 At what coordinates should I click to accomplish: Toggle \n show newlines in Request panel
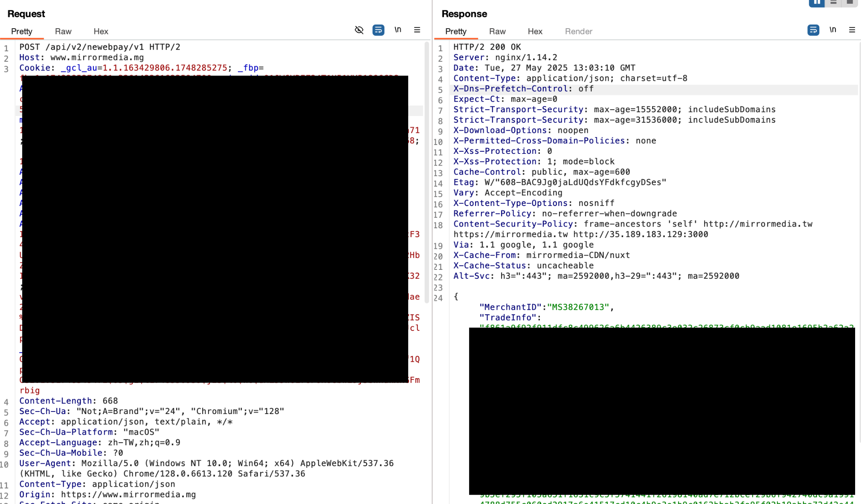pos(398,29)
